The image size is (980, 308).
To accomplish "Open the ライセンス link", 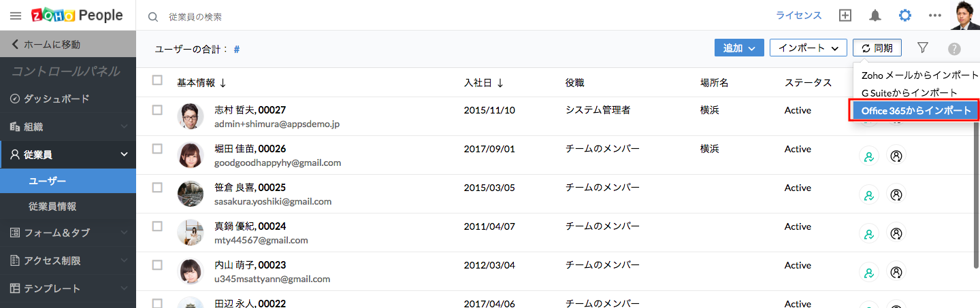I will (x=798, y=16).
